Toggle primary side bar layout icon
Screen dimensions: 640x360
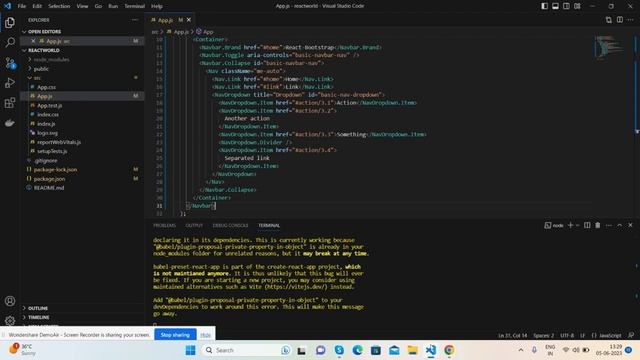coord(544,6)
